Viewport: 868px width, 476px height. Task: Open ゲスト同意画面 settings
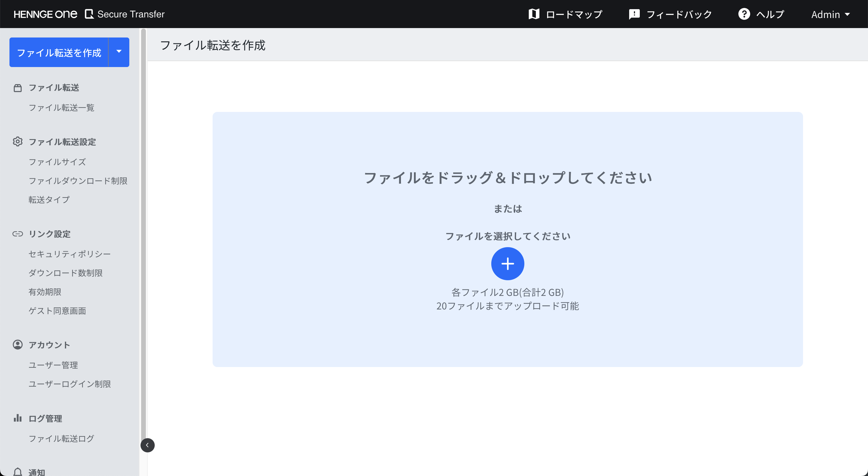click(57, 310)
